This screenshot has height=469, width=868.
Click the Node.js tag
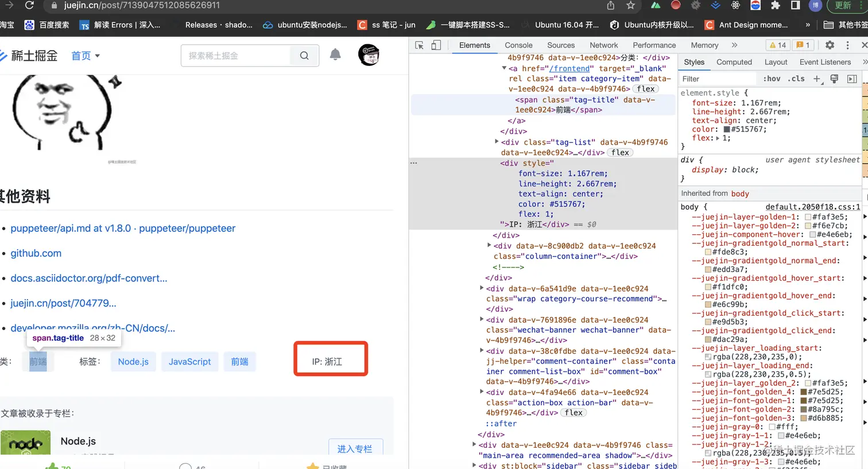click(x=133, y=362)
